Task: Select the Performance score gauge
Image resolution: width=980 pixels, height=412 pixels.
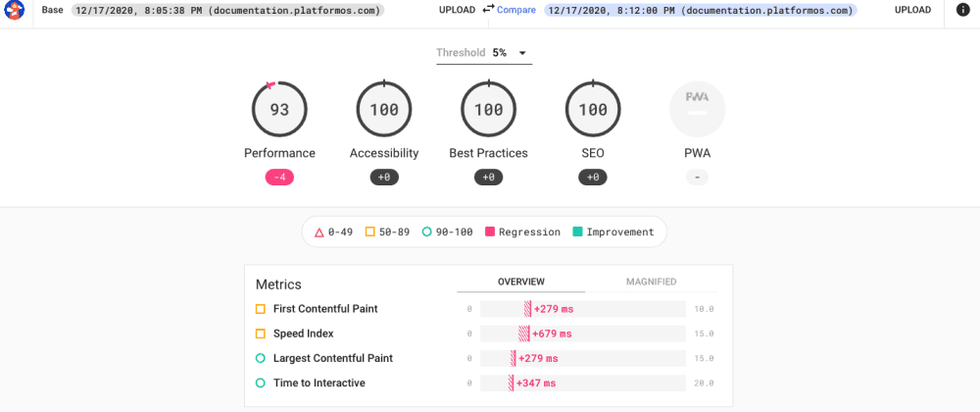Action: 279,110
